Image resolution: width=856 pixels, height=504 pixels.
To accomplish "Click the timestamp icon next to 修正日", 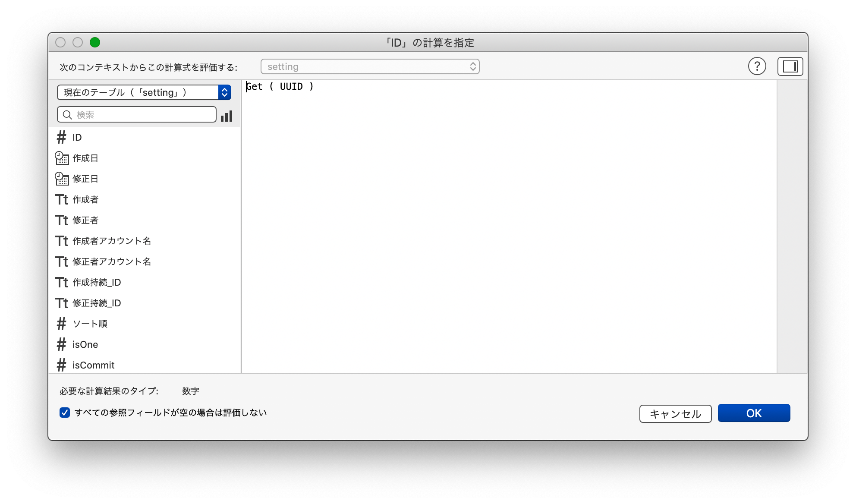I will [62, 179].
